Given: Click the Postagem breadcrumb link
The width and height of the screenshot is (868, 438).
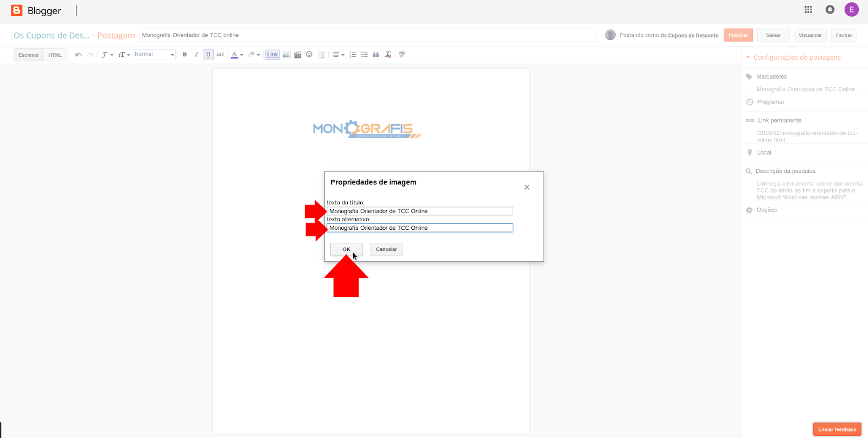Looking at the screenshot, I should pos(116,35).
